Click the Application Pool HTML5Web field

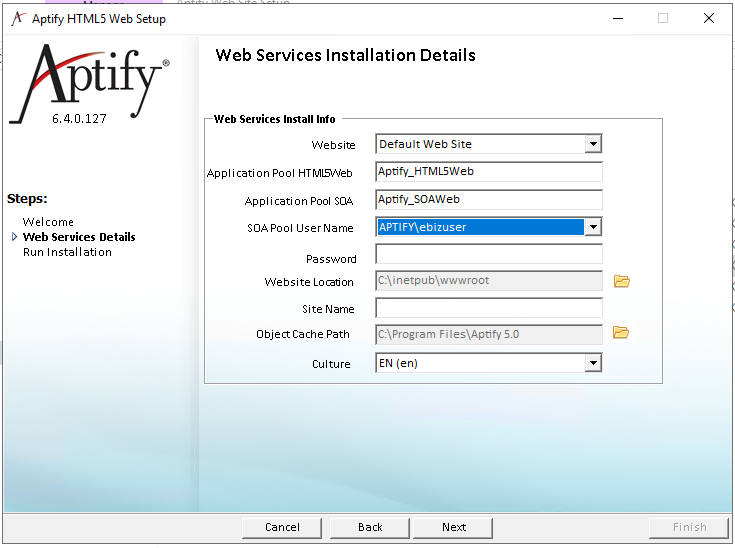488,172
